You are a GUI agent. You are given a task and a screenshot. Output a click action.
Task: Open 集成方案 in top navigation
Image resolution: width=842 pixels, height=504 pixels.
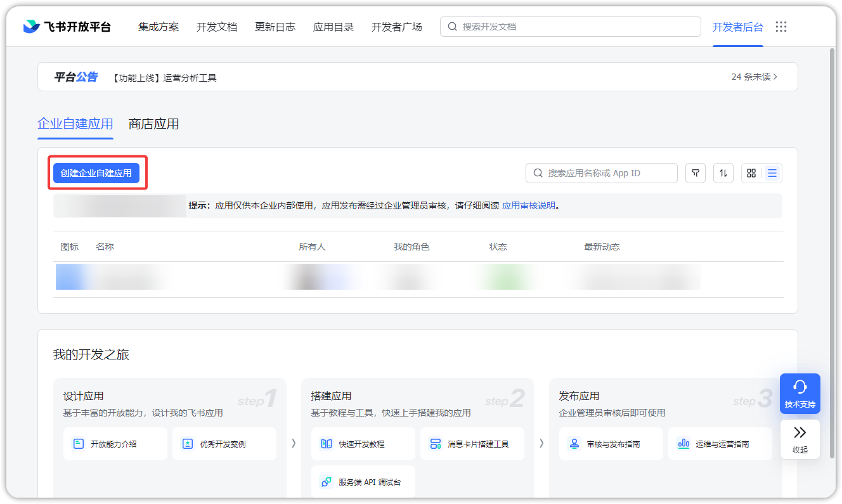click(x=159, y=27)
